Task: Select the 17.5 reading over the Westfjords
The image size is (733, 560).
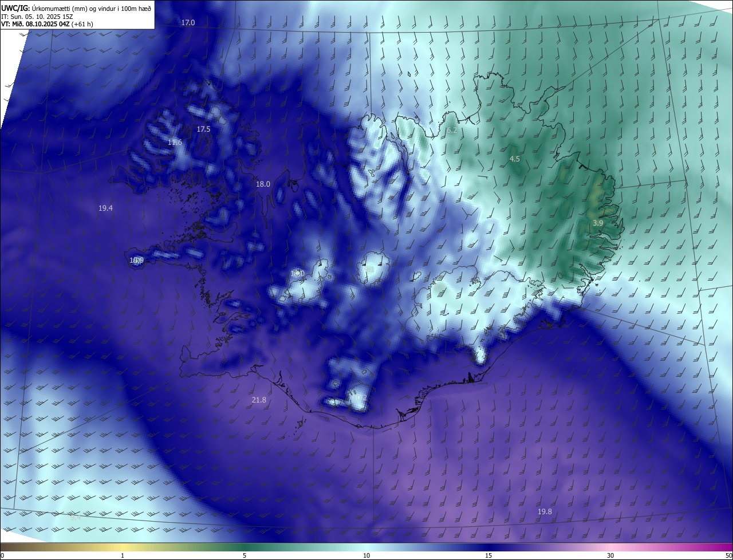Action: point(203,129)
